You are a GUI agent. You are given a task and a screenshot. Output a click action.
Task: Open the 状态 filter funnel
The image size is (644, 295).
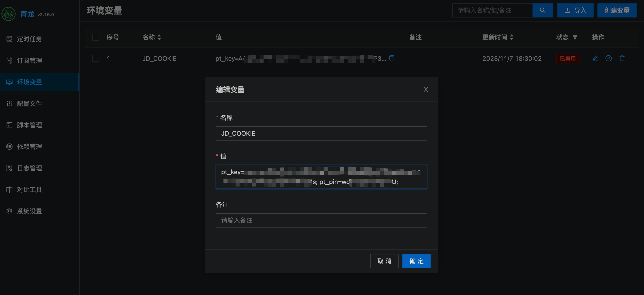point(575,37)
